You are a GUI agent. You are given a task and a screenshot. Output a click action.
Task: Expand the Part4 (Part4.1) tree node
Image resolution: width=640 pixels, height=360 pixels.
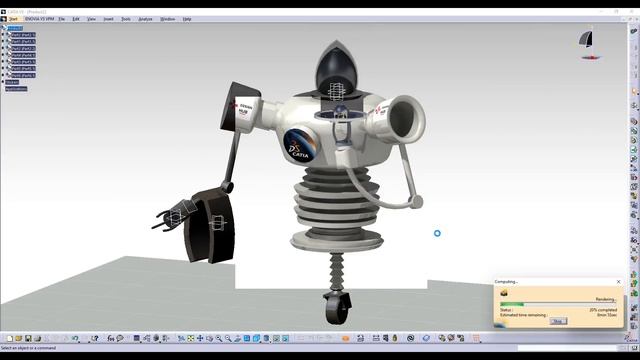(x=2, y=55)
